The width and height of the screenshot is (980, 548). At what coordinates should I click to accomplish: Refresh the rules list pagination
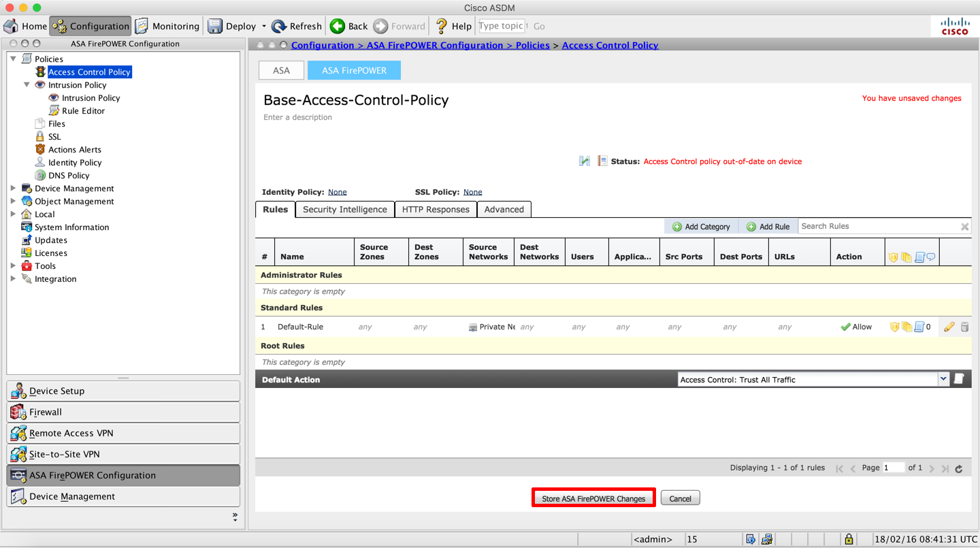[x=959, y=468]
